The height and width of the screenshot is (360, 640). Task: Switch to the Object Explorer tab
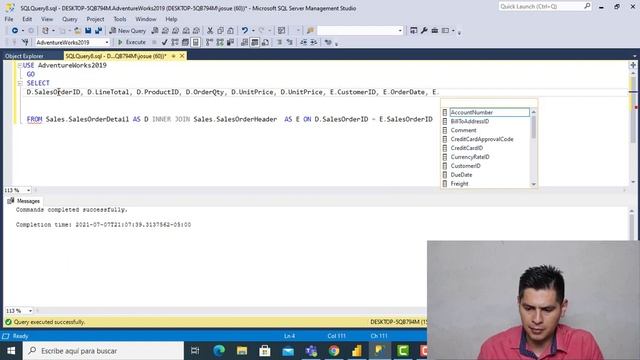point(24,56)
